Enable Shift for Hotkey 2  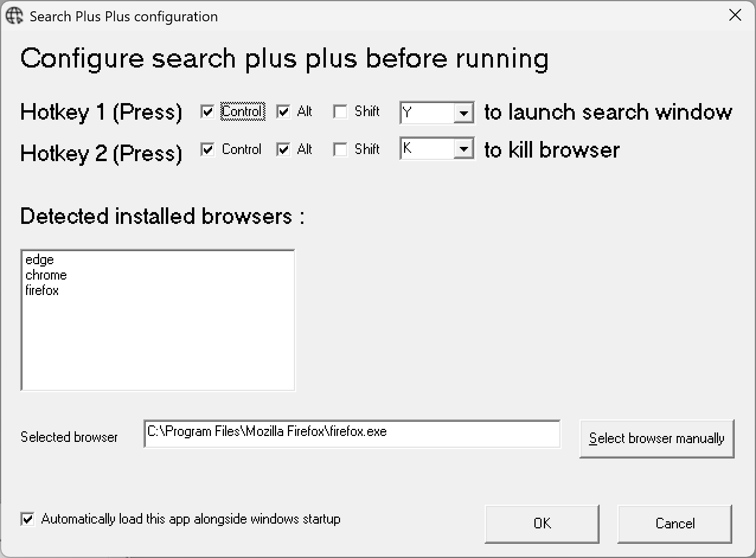coord(340,150)
